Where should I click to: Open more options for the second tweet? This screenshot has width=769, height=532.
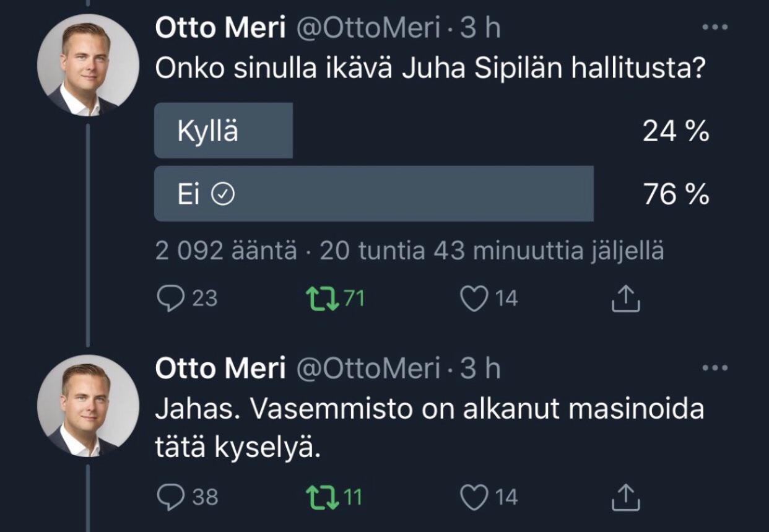[x=715, y=368]
